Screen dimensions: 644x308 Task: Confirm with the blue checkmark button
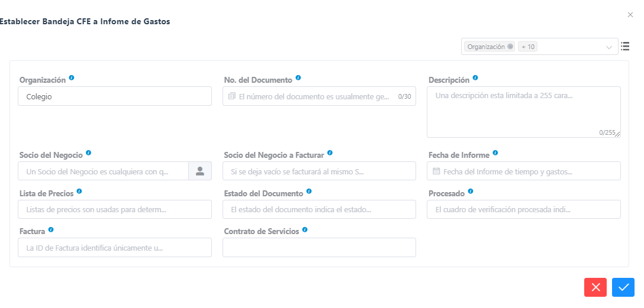(623, 287)
